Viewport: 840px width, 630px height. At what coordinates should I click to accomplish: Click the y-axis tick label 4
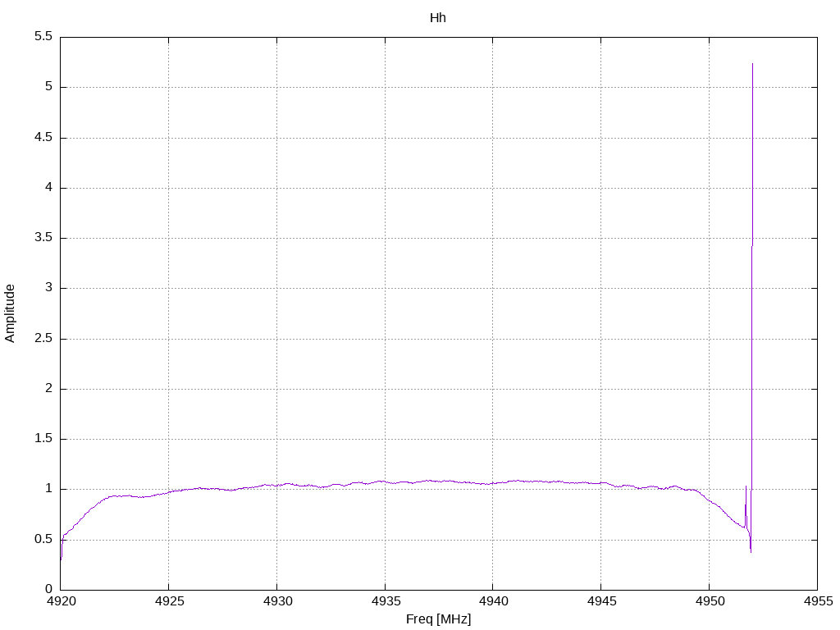[48, 188]
